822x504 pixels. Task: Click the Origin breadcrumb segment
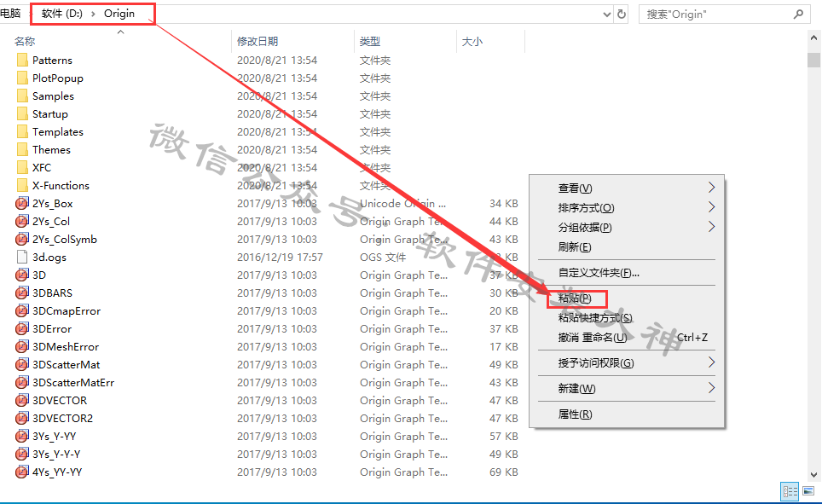pos(119,14)
